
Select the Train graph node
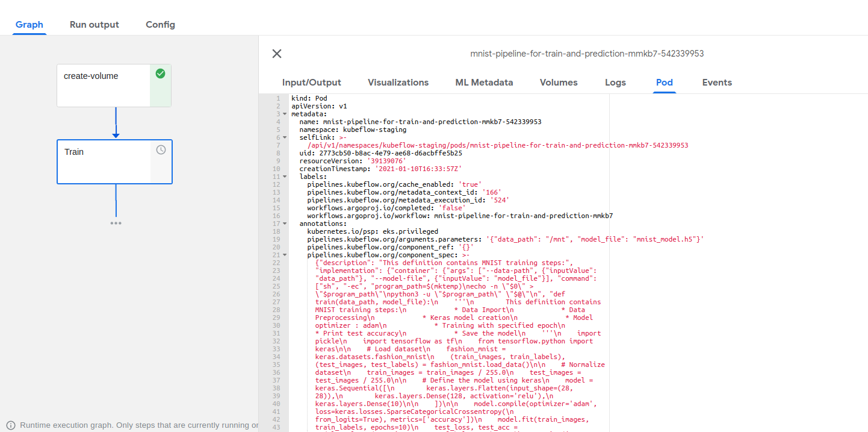tap(114, 161)
